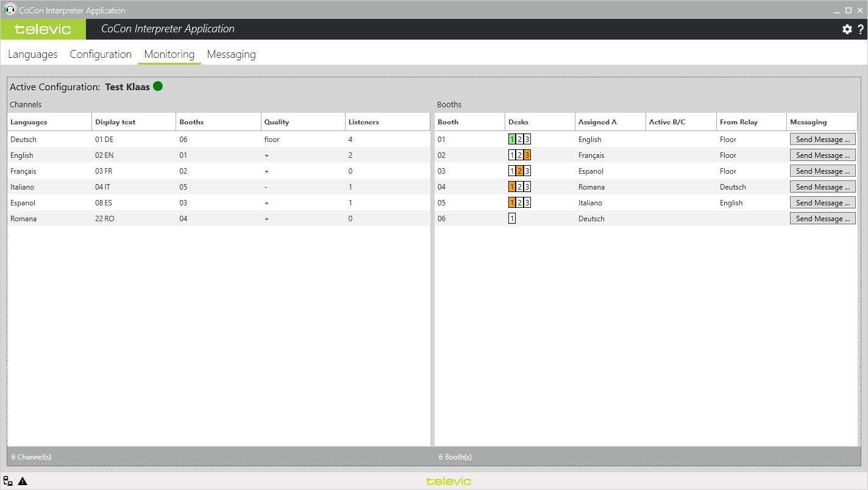This screenshot has width=868, height=490.
Task: Select desk 2 of booth 05
Action: click(x=519, y=203)
